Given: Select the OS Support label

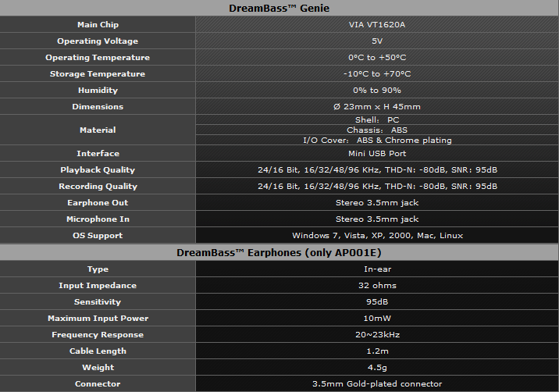Looking at the screenshot, I should (98, 235).
